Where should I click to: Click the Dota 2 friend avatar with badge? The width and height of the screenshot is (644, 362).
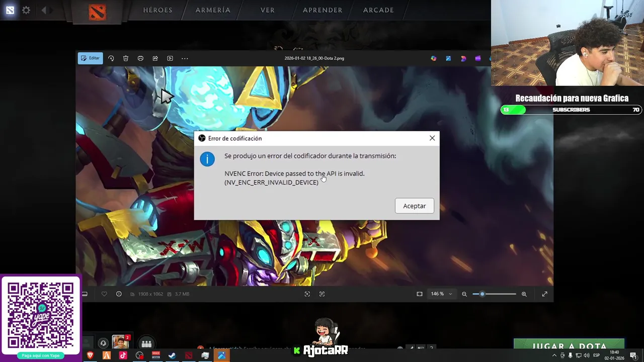coord(121,342)
